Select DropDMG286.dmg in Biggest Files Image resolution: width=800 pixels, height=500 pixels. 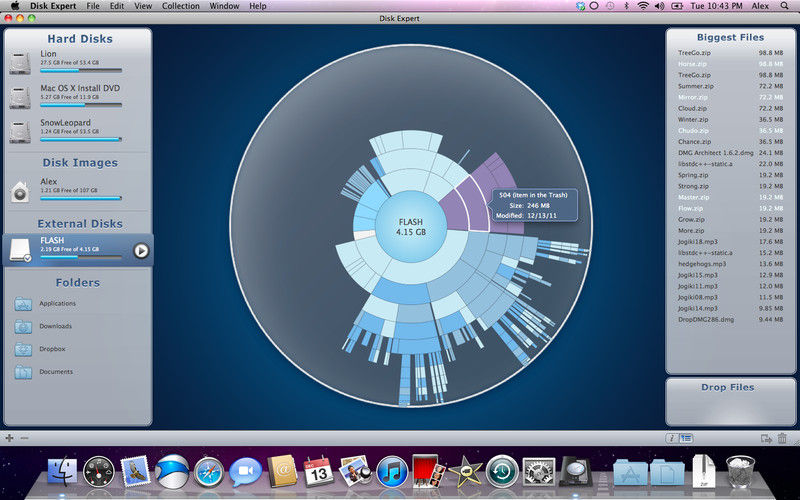pyautogui.click(x=730, y=319)
